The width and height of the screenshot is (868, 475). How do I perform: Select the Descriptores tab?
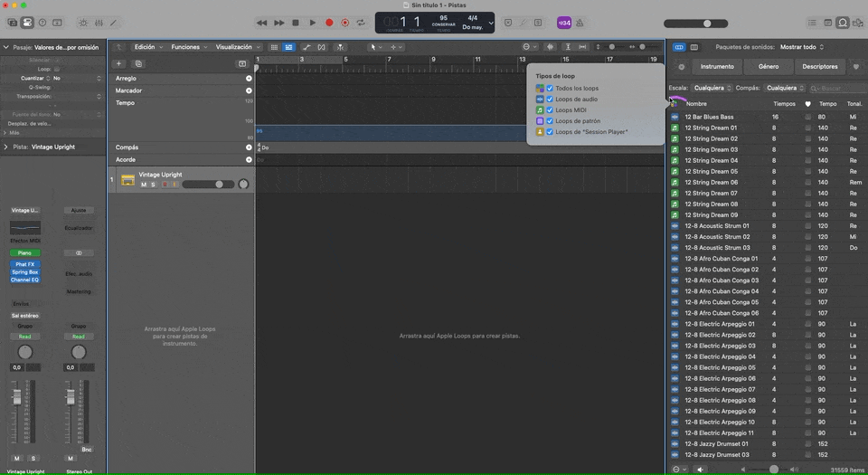point(820,66)
